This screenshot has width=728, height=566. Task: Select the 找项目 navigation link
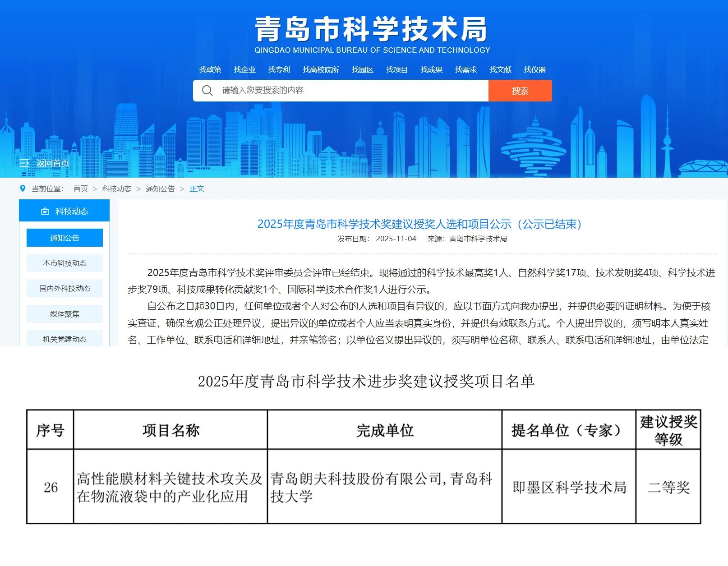click(397, 69)
